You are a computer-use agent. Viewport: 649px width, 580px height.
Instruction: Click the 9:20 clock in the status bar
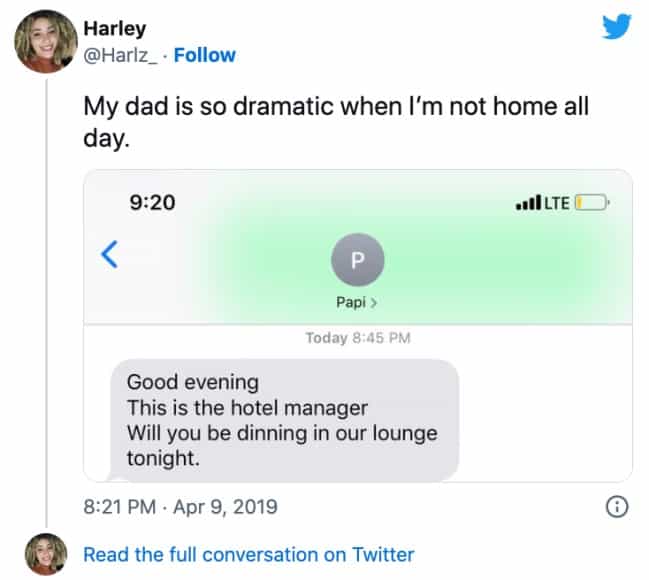tap(152, 202)
